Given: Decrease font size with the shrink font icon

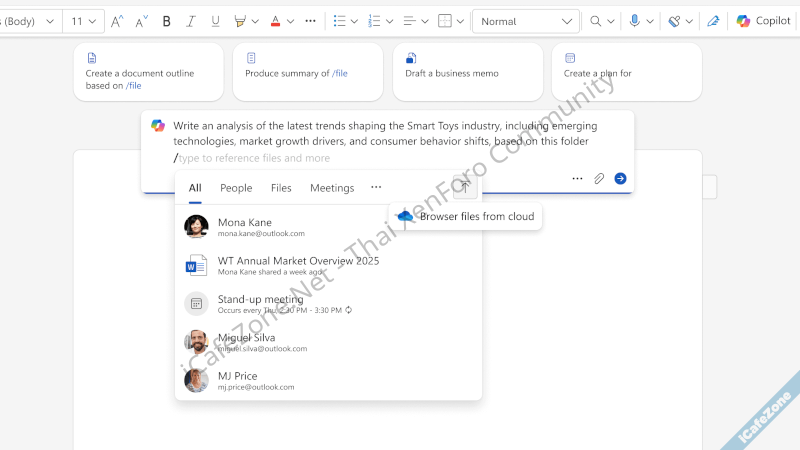Looking at the screenshot, I should point(141,21).
